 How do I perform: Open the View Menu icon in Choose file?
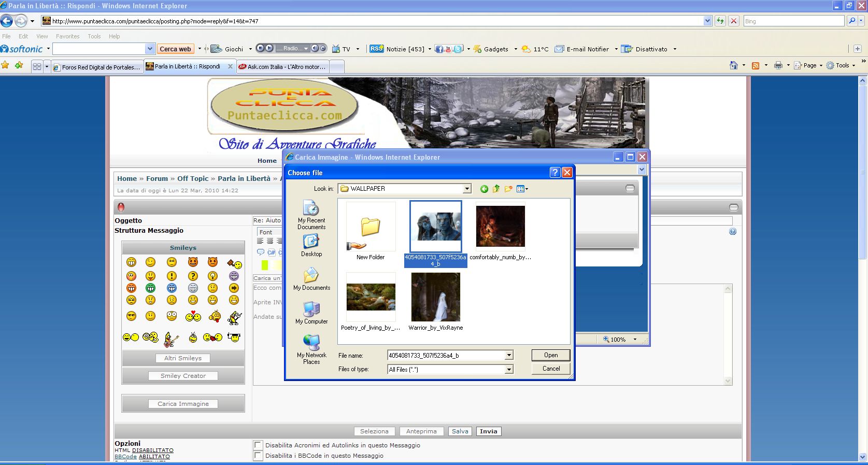coord(522,189)
